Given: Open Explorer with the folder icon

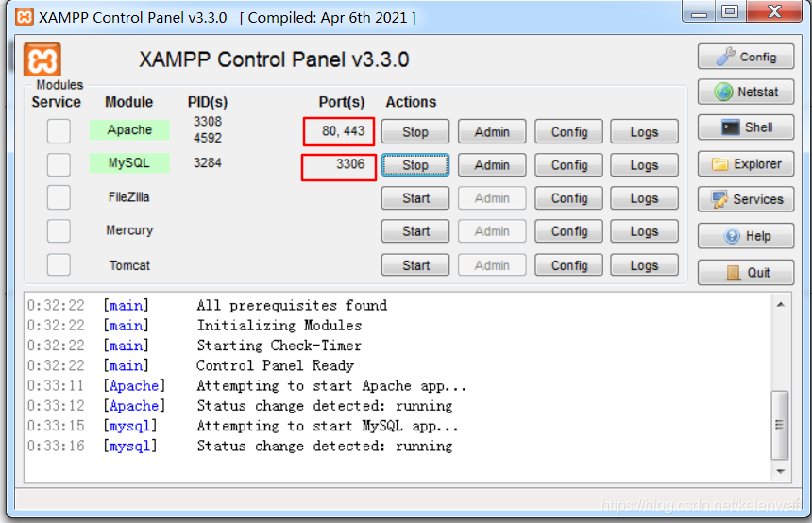Looking at the screenshot, I should [x=746, y=164].
